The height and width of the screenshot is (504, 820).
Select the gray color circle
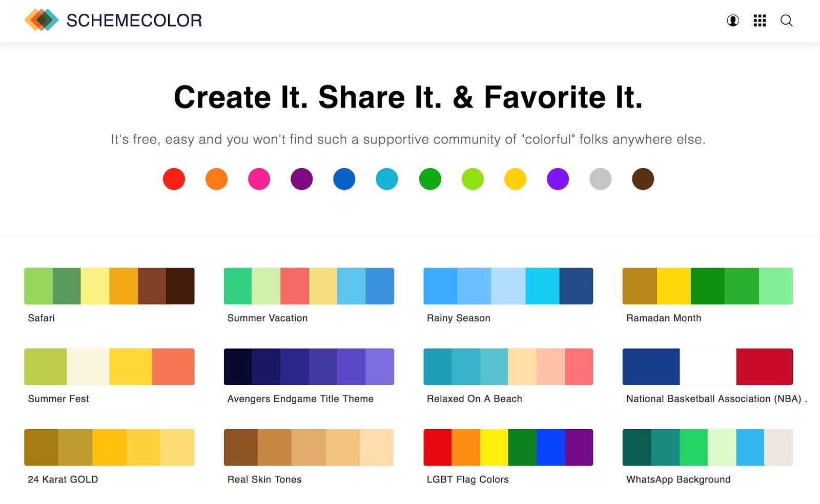(600, 179)
